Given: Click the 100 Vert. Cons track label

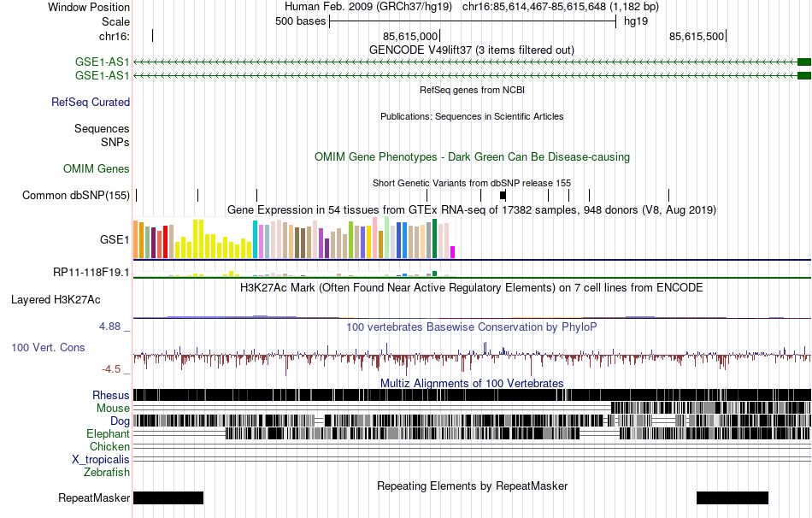Looking at the screenshot, I should (48, 348).
